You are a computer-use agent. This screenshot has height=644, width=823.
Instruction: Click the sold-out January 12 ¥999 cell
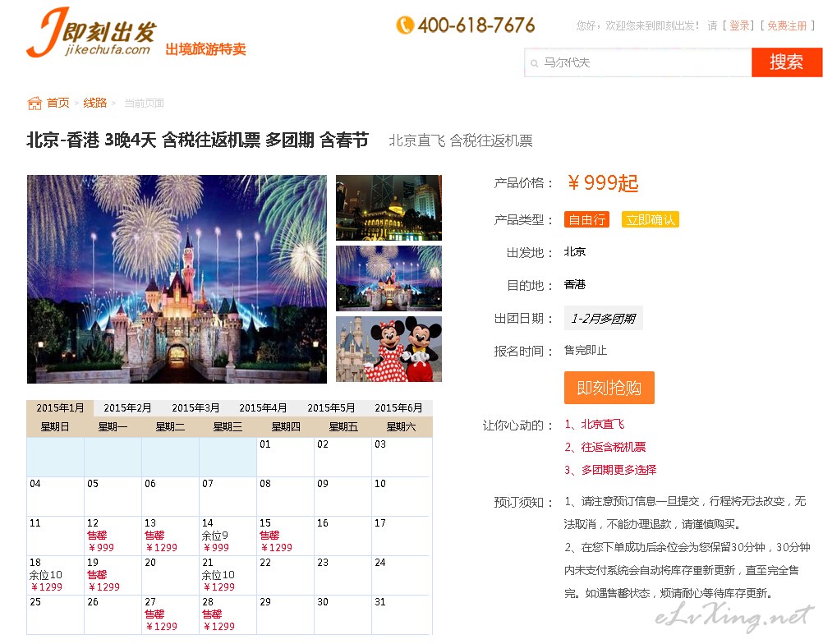113,536
